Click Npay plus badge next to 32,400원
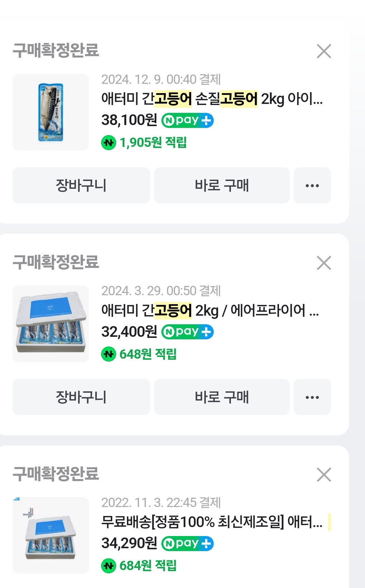365x588 pixels. pos(187,332)
